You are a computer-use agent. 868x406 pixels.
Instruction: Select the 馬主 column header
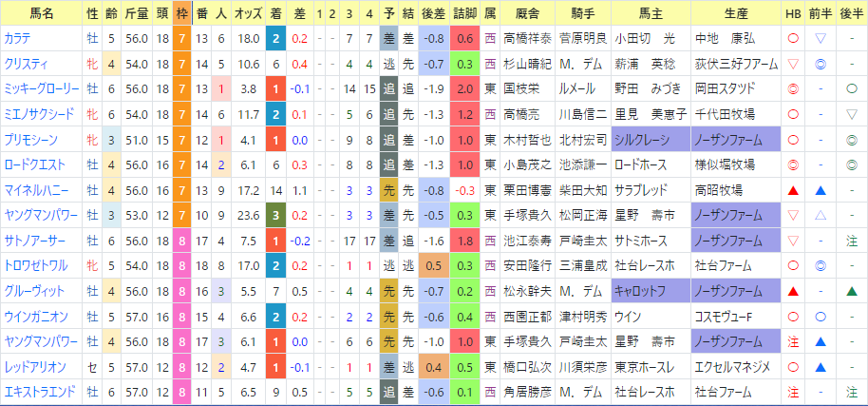click(x=651, y=13)
